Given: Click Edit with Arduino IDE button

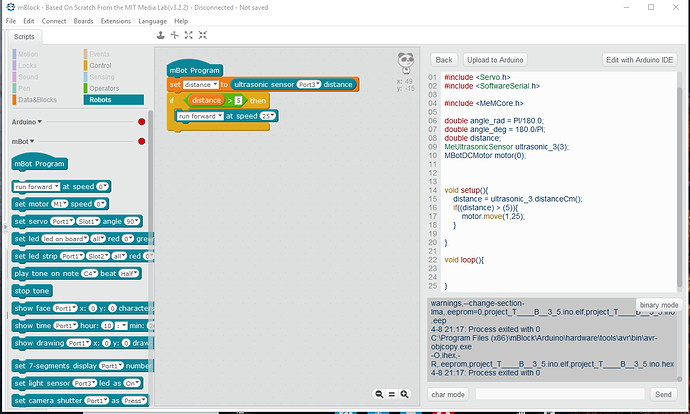Looking at the screenshot, I should pyautogui.click(x=639, y=60).
